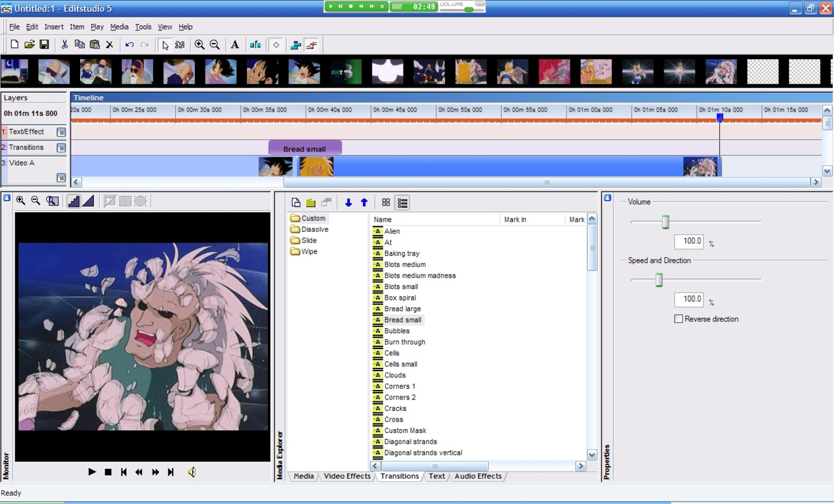
Task: Toggle the Transitions layer options button
Action: tap(61, 148)
